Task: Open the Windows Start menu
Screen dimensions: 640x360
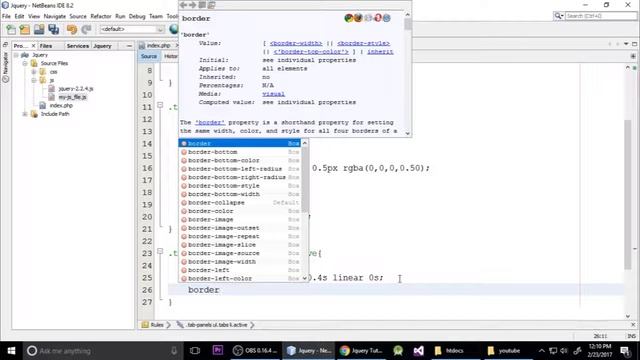Action: 11,351
